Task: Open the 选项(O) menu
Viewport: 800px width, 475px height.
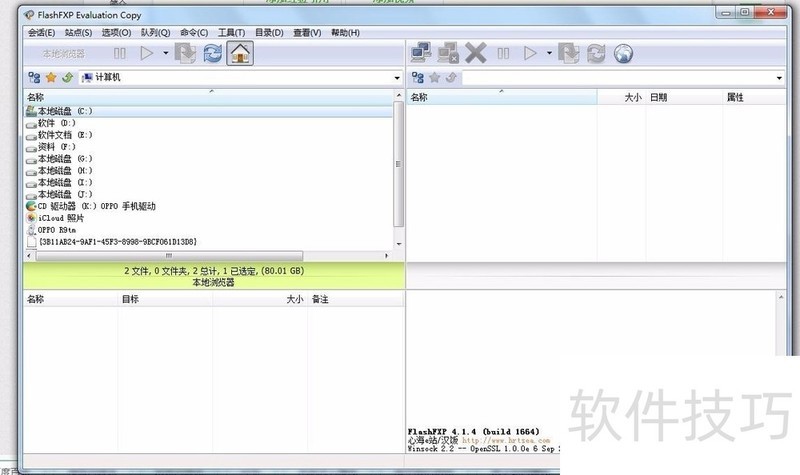Action: (116, 33)
